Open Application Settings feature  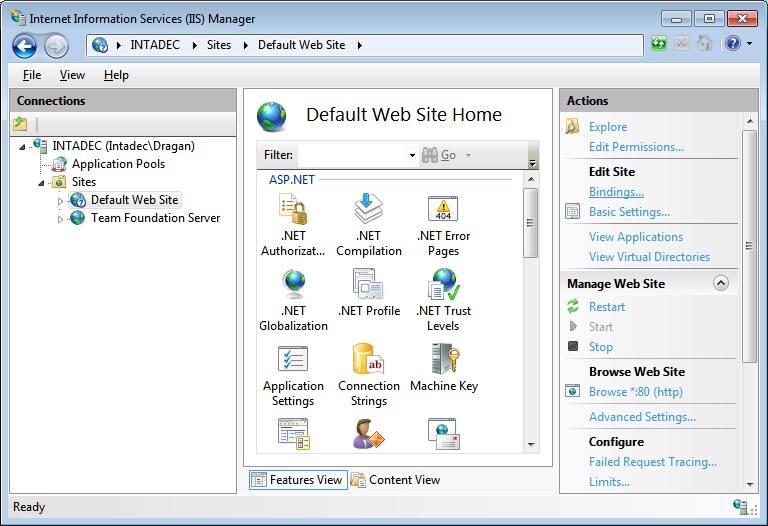click(x=293, y=375)
